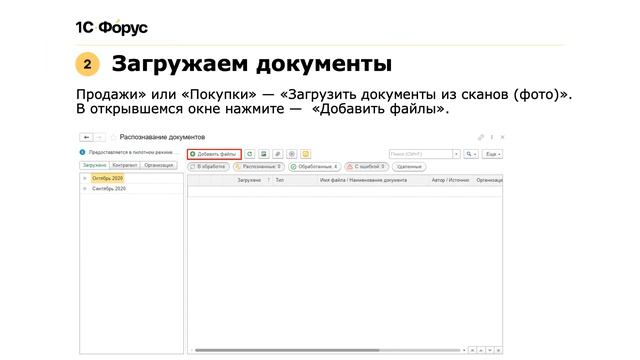640x360 pixels.
Task: Switch to the "Организация" tab
Action: coord(159,165)
